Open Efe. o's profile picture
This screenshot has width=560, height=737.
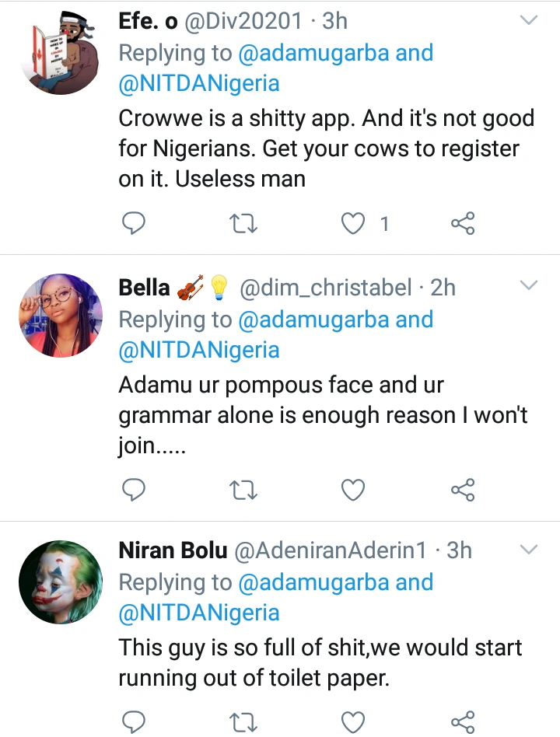click(x=61, y=56)
